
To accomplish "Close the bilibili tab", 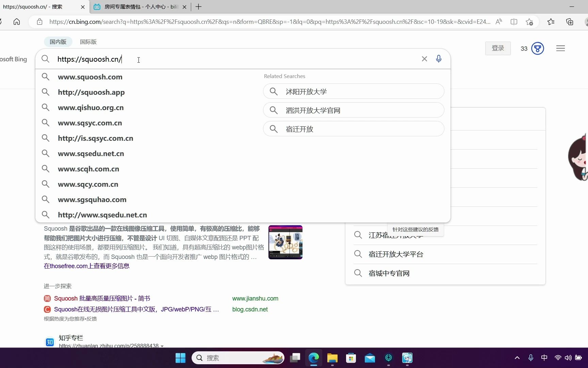I will [x=184, y=7].
